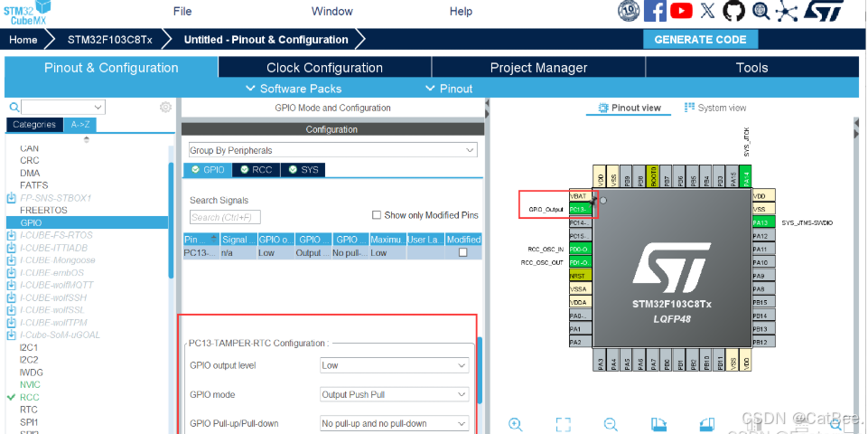Sort by the Pin Name column header
This screenshot has width=868, height=434.
click(201, 240)
